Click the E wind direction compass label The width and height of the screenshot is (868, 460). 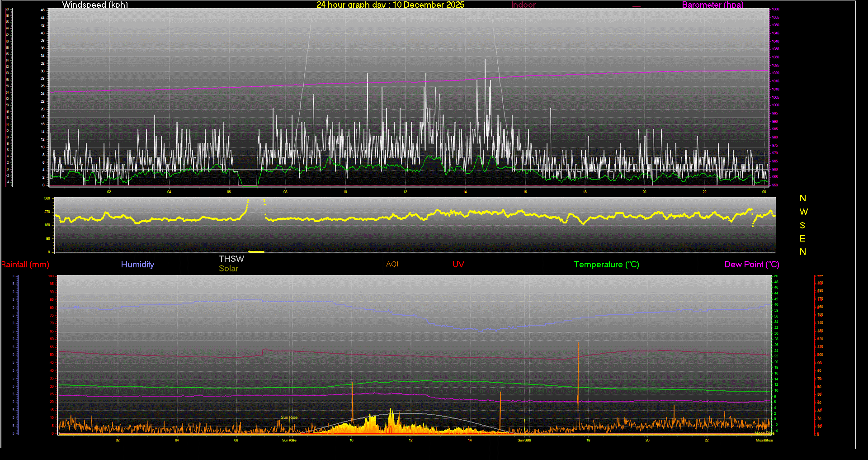(x=802, y=238)
